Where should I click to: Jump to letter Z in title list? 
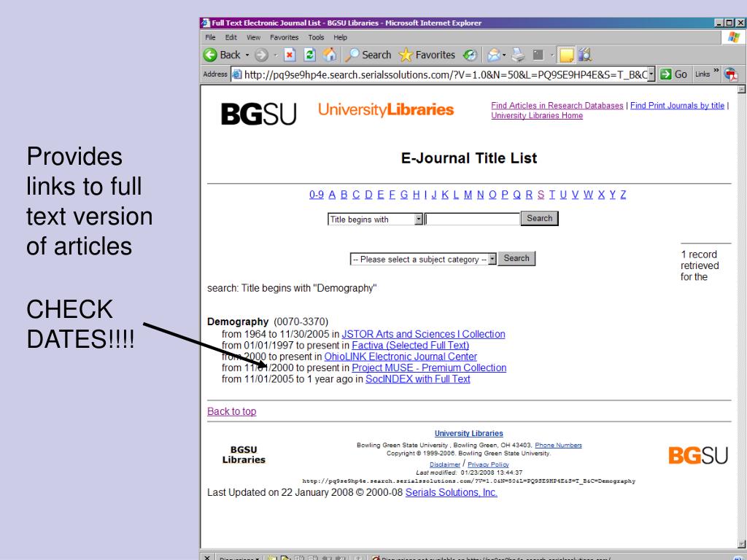(623, 195)
